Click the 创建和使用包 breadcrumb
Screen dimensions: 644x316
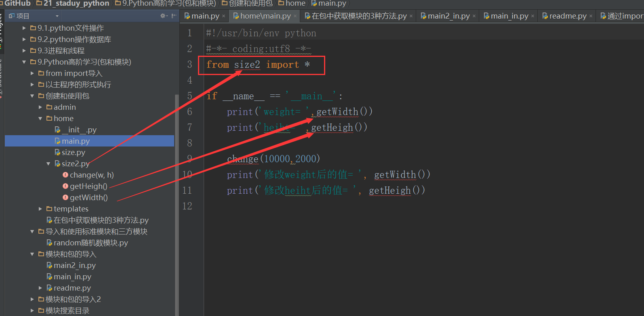pyautogui.click(x=250, y=3)
